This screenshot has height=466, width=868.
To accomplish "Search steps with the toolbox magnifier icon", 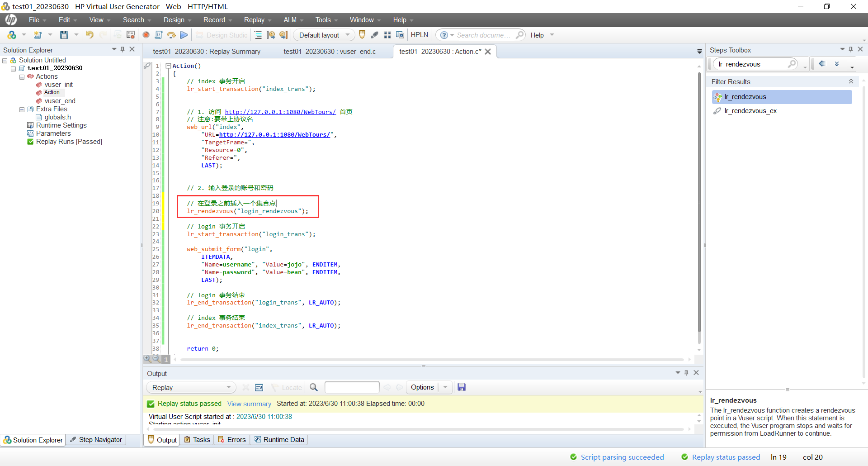I will pyautogui.click(x=792, y=64).
